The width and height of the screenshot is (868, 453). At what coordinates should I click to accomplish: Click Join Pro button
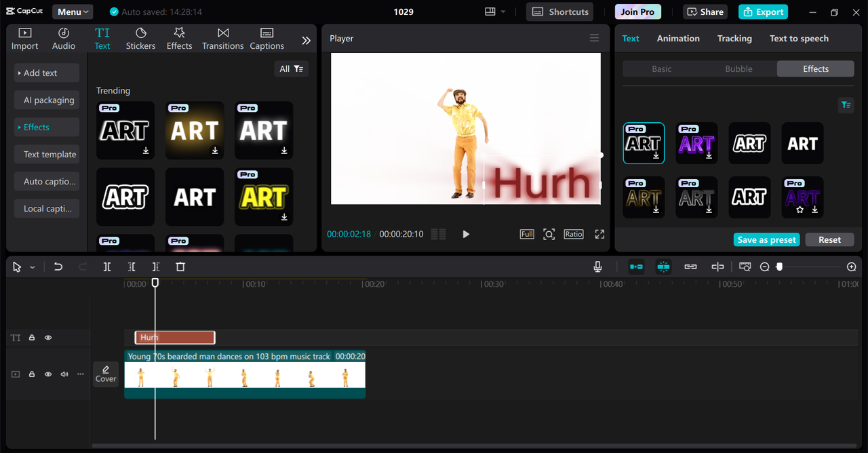[638, 12]
